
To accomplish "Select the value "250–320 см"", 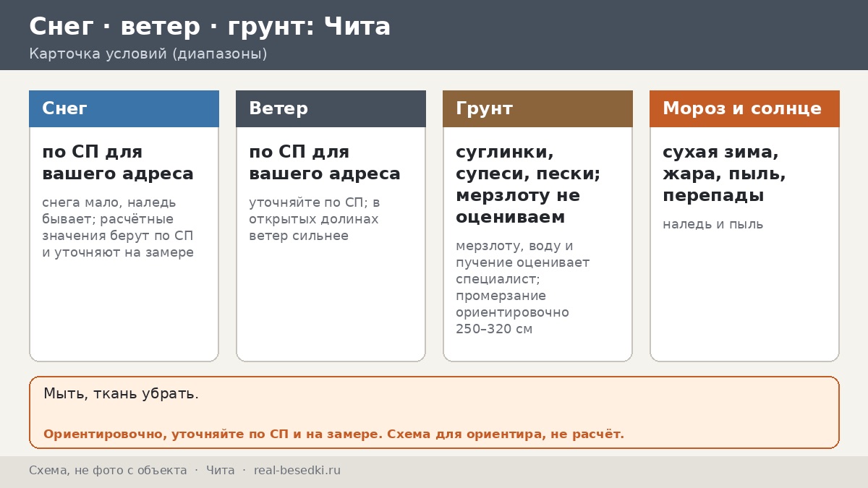I will click(x=494, y=329).
